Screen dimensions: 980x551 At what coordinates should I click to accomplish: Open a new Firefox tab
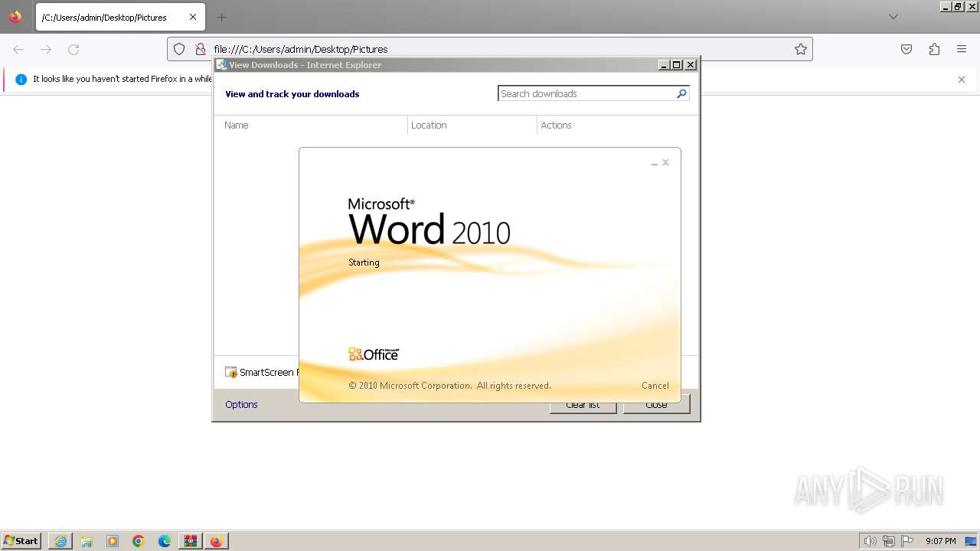tap(221, 17)
